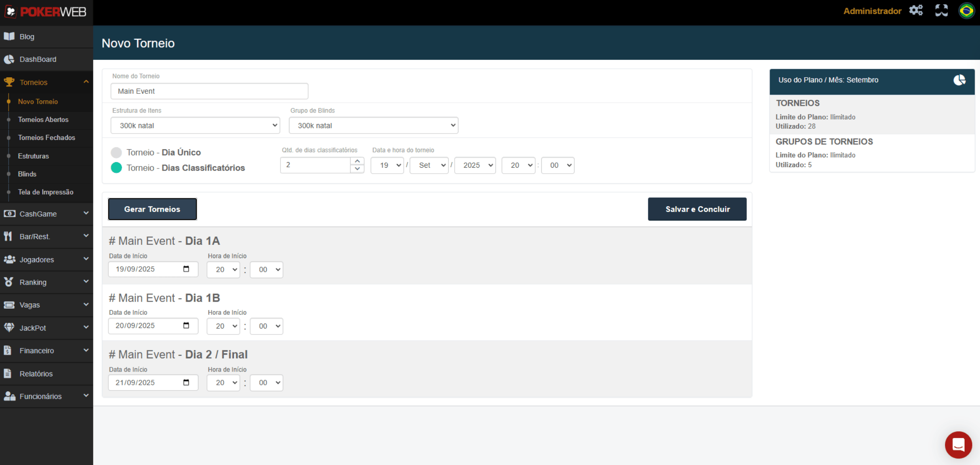This screenshot has height=465, width=980.
Task: Click the Gerar Torneios button
Action: pos(152,209)
